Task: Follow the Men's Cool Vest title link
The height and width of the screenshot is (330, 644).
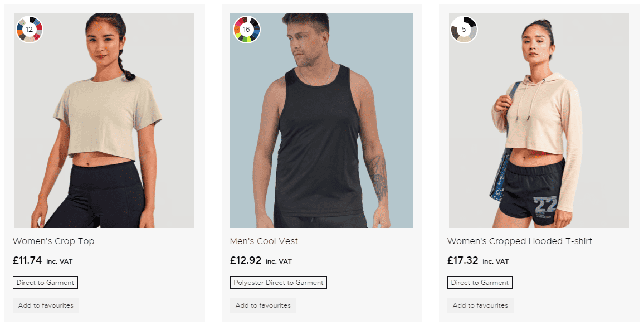Action: [x=264, y=241]
